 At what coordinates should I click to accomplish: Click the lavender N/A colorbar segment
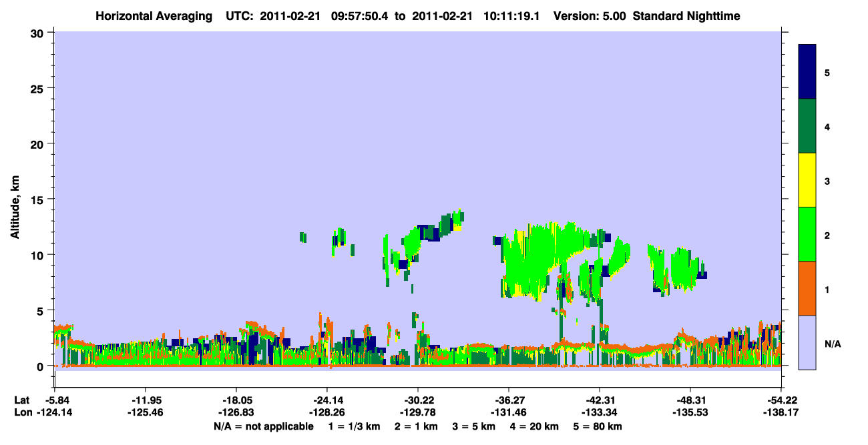[807, 342]
